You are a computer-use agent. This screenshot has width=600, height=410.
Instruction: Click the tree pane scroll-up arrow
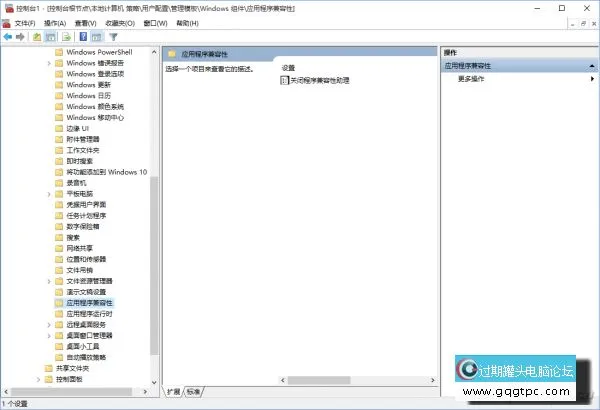[x=154, y=52]
